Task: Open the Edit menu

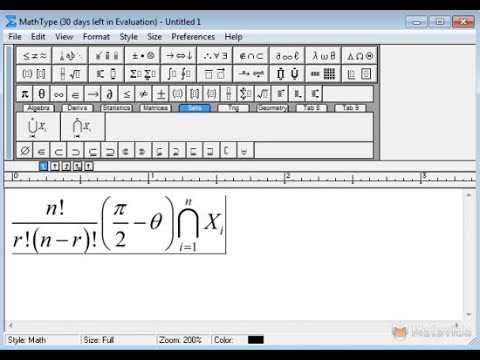Action: pyautogui.click(x=38, y=37)
